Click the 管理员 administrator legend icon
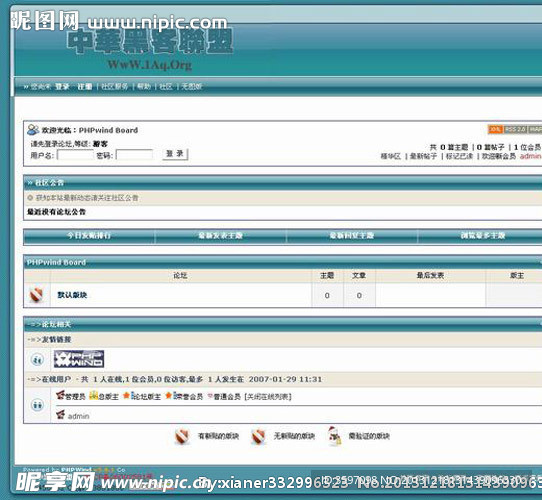 pos(60,395)
